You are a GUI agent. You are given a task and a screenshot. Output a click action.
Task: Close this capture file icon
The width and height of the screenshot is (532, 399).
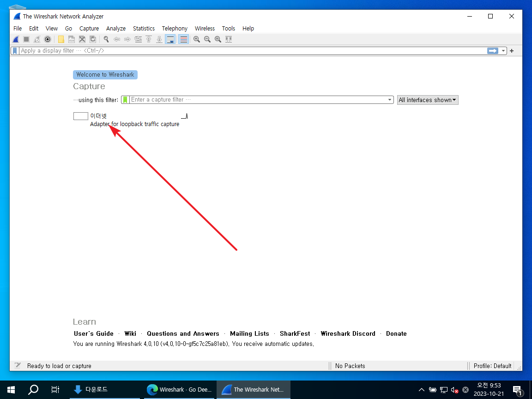click(x=82, y=39)
